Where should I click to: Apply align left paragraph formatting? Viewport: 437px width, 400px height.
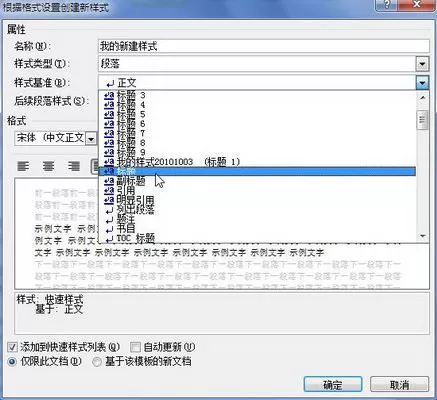23,166
